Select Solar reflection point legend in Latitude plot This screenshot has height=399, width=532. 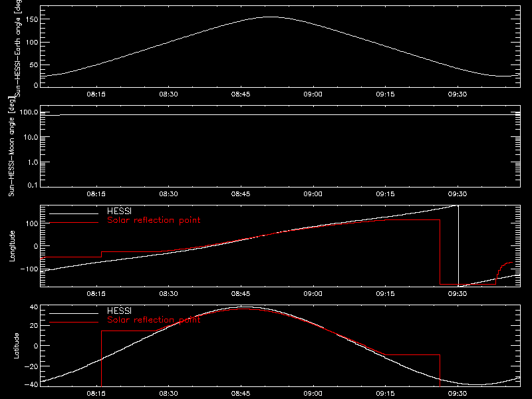click(x=154, y=320)
